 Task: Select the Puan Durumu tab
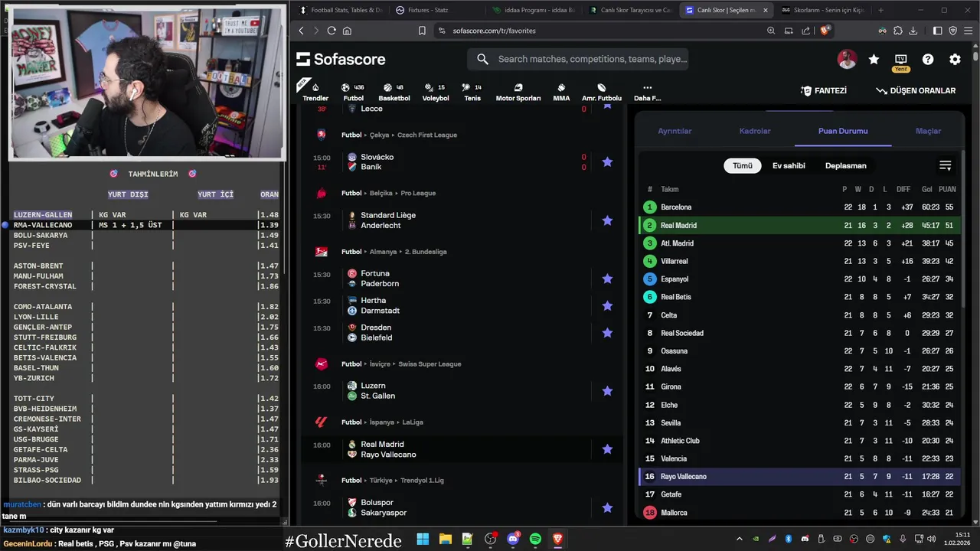coord(843,131)
